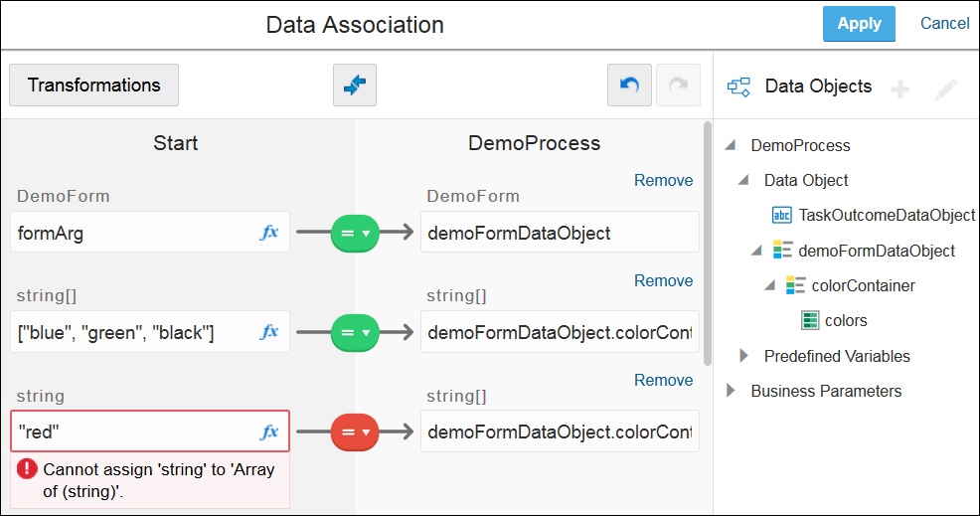The width and height of the screenshot is (980, 516).
Task: Select the TaskOutcomeDataObject tree item
Action: tap(886, 215)
